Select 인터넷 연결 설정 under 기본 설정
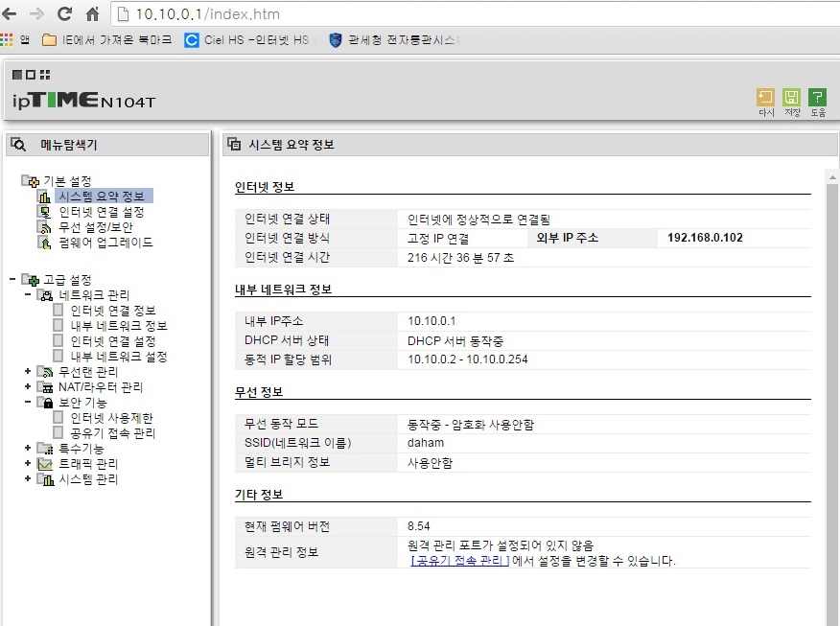Image resolution: width=840 pixels, height=626 pixels. 101,212
